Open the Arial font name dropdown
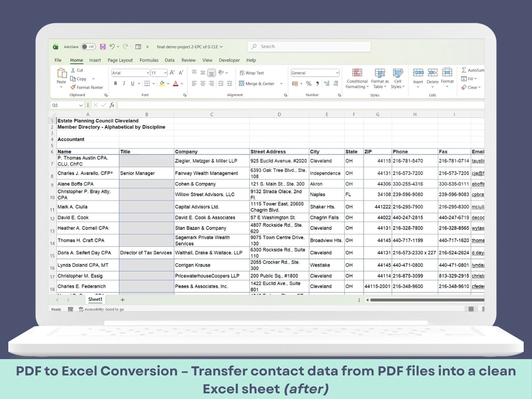The image size is (532, 399). (147, 73)
